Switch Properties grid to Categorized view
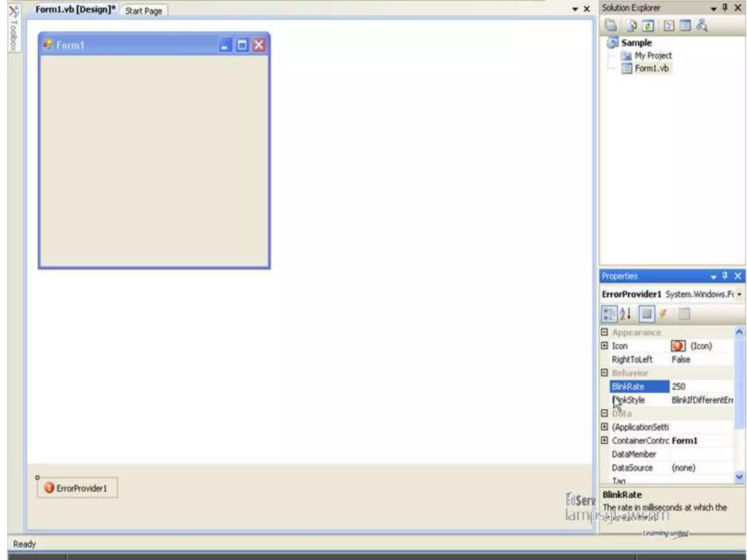Screen dimensions: 747x560 coord(609,314)
